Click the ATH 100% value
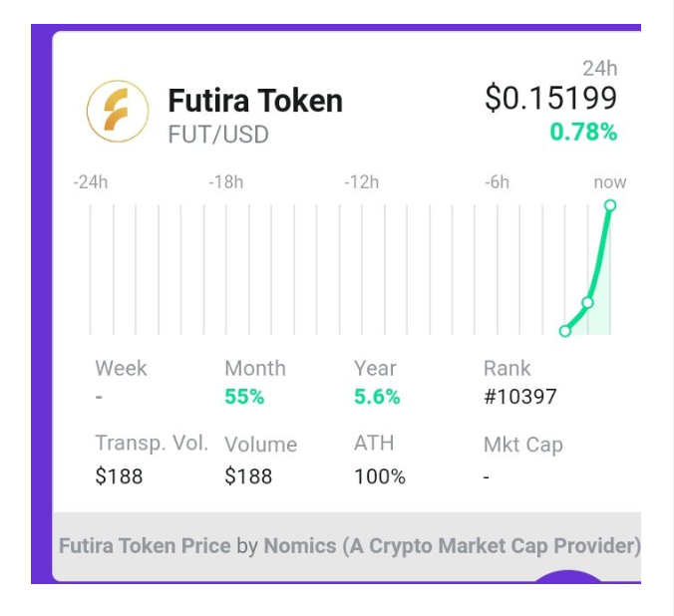The image size is (674, 616). point(380,476)
